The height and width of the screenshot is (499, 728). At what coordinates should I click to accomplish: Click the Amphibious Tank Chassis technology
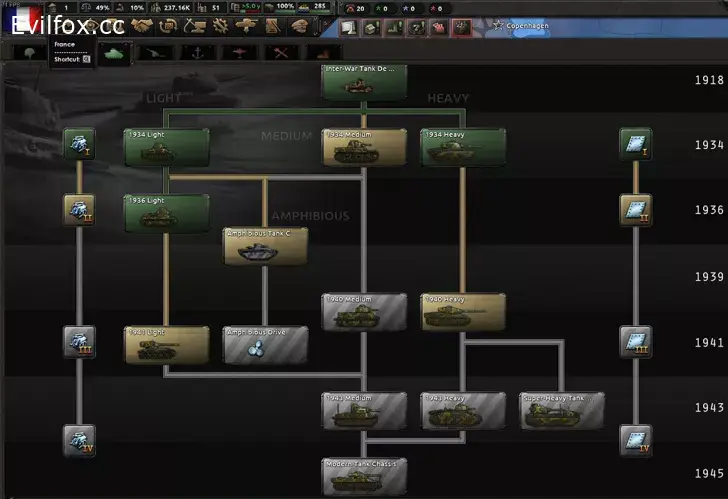[x=264, y=246]
